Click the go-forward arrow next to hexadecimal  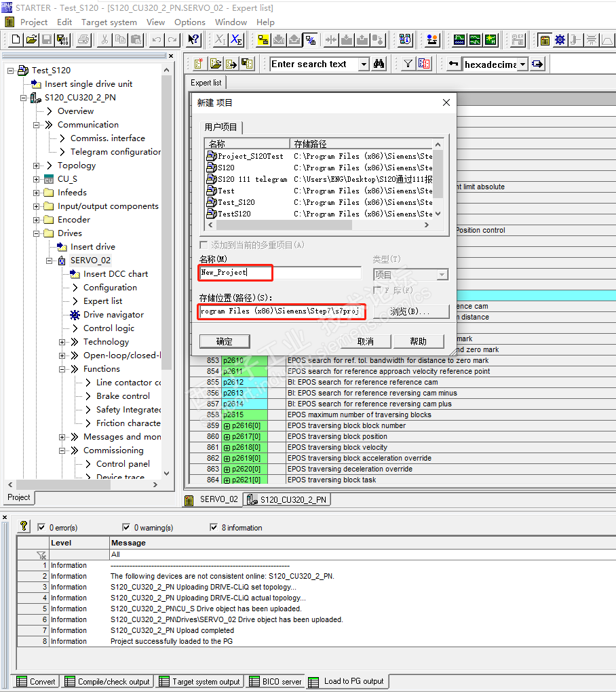537,64
